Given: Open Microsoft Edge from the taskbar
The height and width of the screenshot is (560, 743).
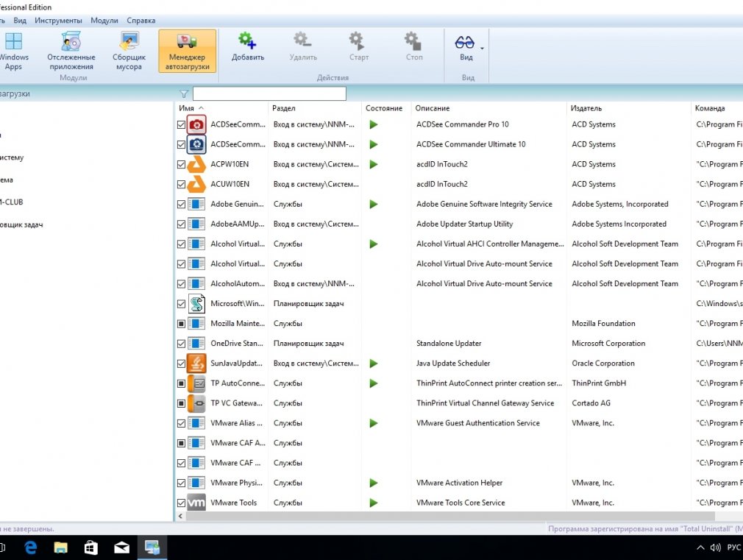Looking at the screenshot, I should click(x=31, y=547).
